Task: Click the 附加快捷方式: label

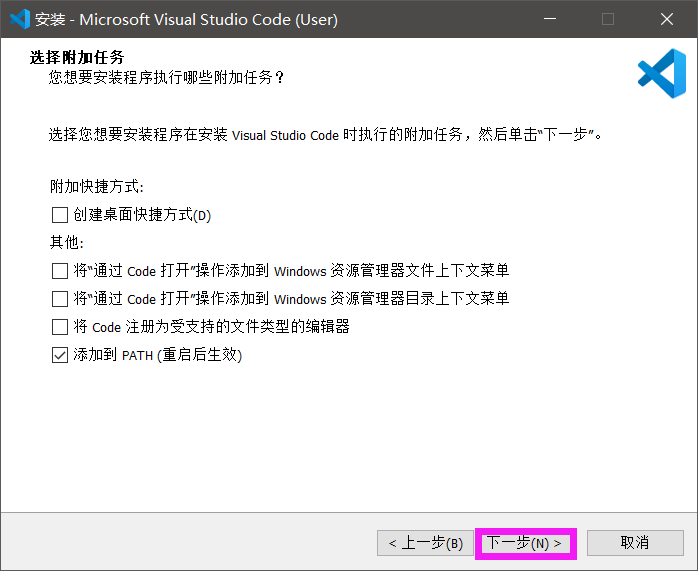Action: pos(97,186)
